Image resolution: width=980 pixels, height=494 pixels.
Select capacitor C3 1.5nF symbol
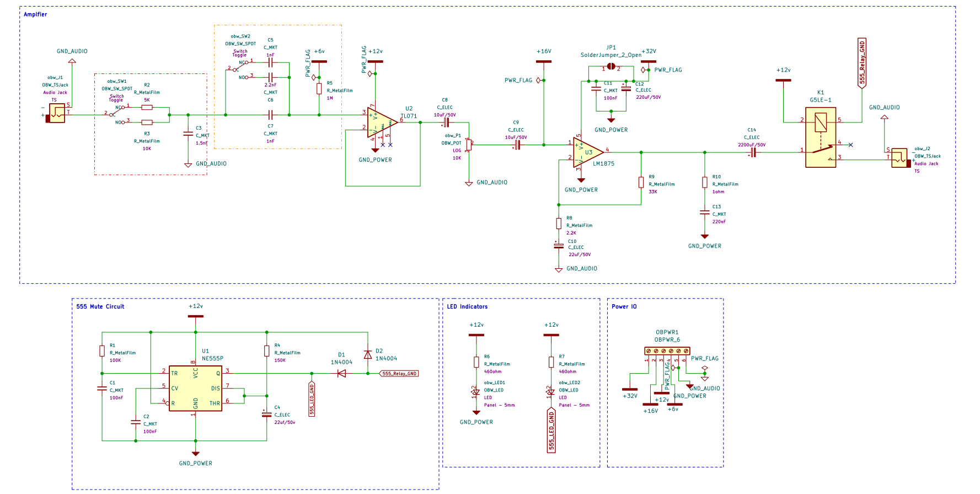coord(188,134)
